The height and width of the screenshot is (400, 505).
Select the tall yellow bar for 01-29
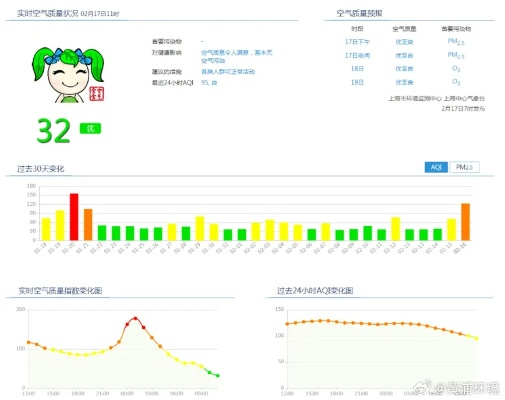click(x=200, y=228)
